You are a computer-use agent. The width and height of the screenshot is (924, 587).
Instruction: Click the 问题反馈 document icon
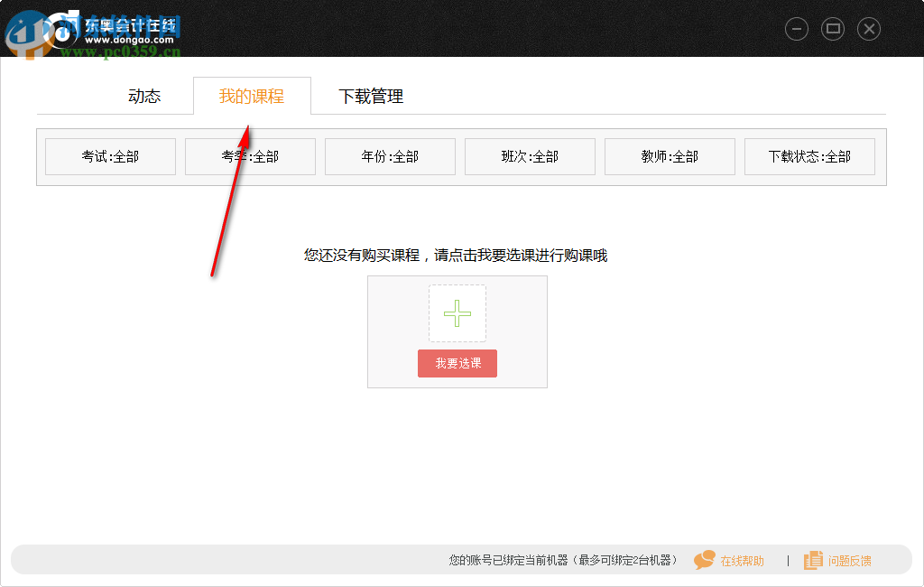pos(811,560)
